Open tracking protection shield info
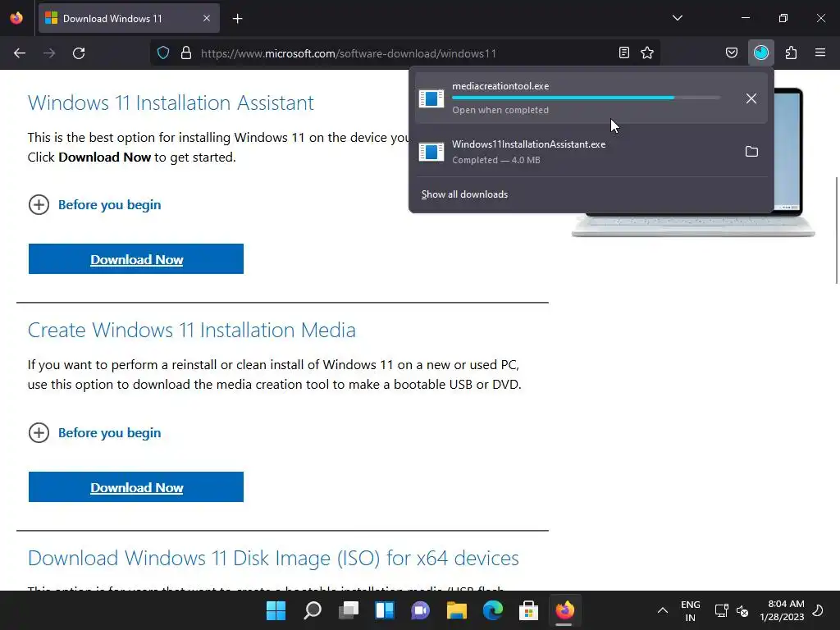This screenshot has width=840, height=630. pyautogui.click(x=163, y=53)
